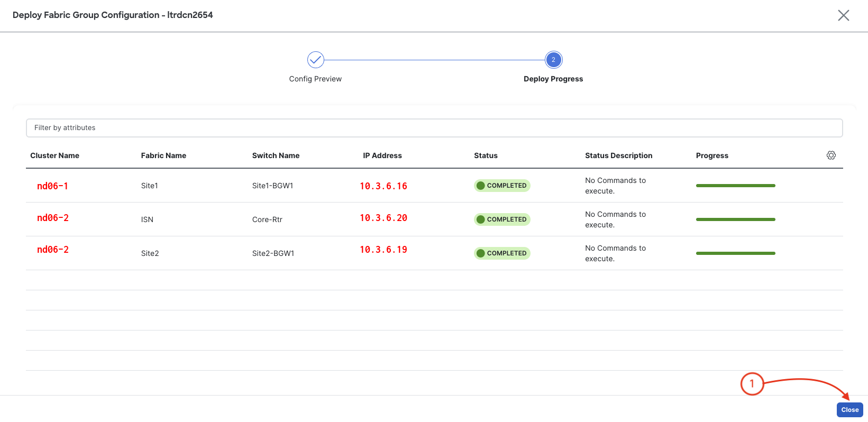Open table settings gear icon

click(831, 155)
